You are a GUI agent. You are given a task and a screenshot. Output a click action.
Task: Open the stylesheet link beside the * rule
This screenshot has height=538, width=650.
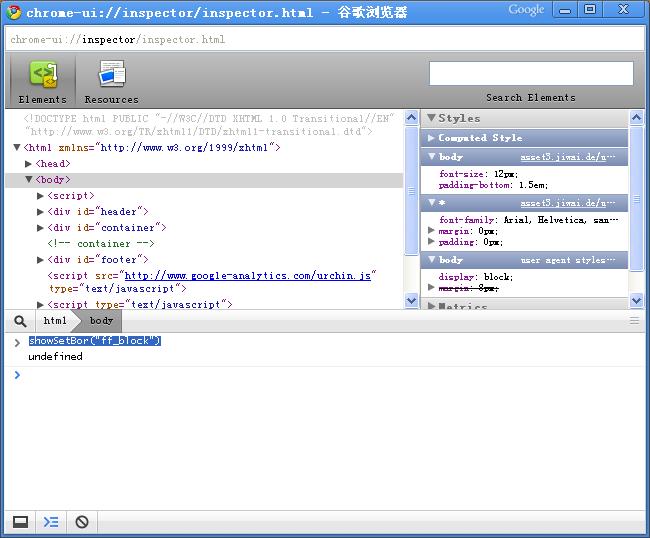pyautogui.click(x=568, y=203)
